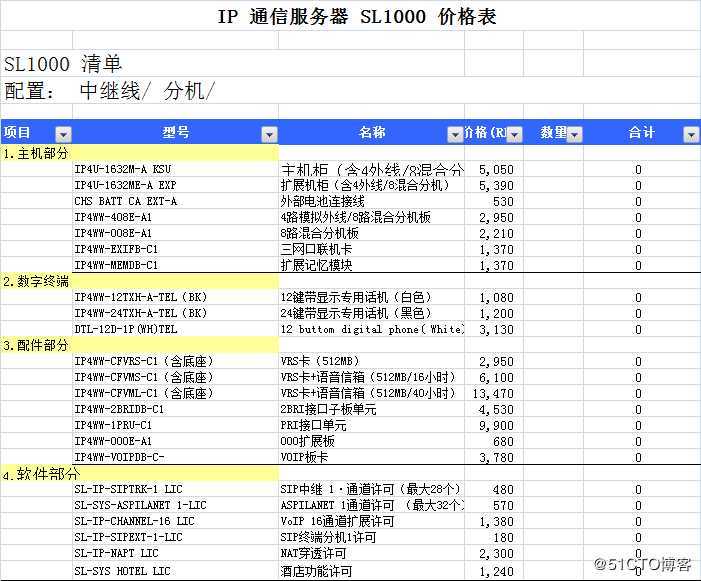701x581 pixels.
Task: Select section header 4.软件部分
Action: pos(41,473)
